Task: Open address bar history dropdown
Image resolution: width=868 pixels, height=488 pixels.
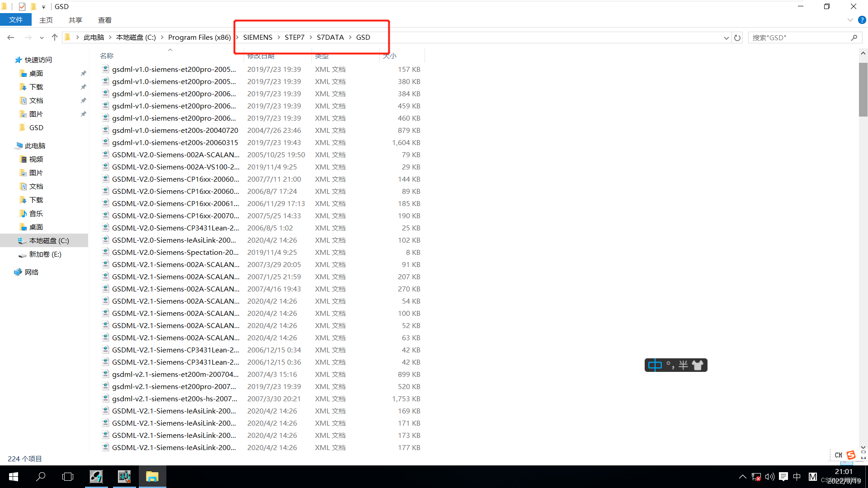Action: click(x=726, y=38)
